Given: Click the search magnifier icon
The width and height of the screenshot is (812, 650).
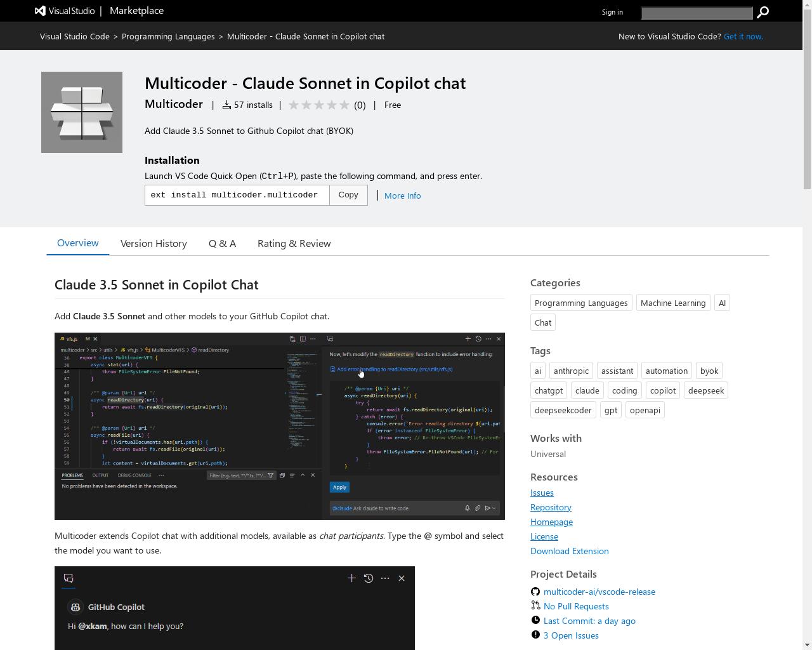Looking at the screenshot, I should [763, 12].
